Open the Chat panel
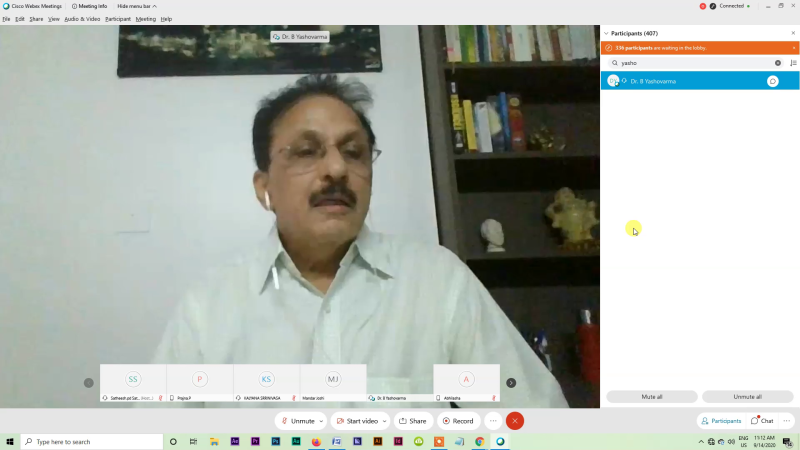The width and height of the screenshot is (800, 450). (x=762, y=421)
